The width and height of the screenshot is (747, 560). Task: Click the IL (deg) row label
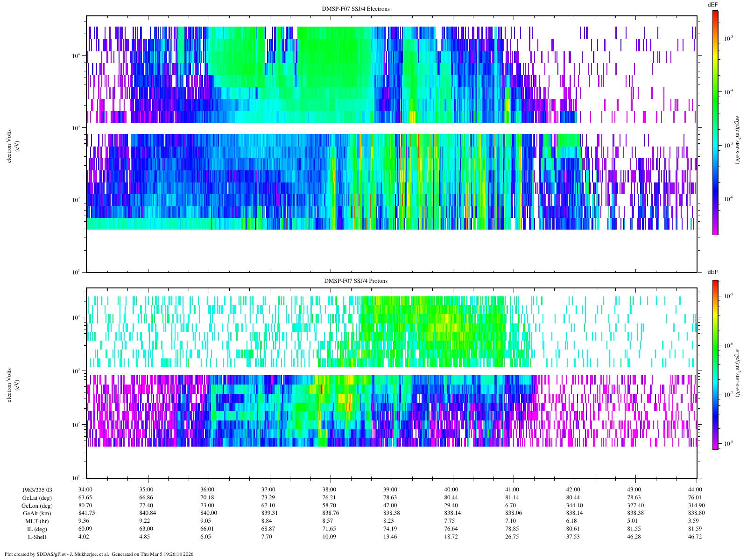pyautogui.click(x=37, y=529)
